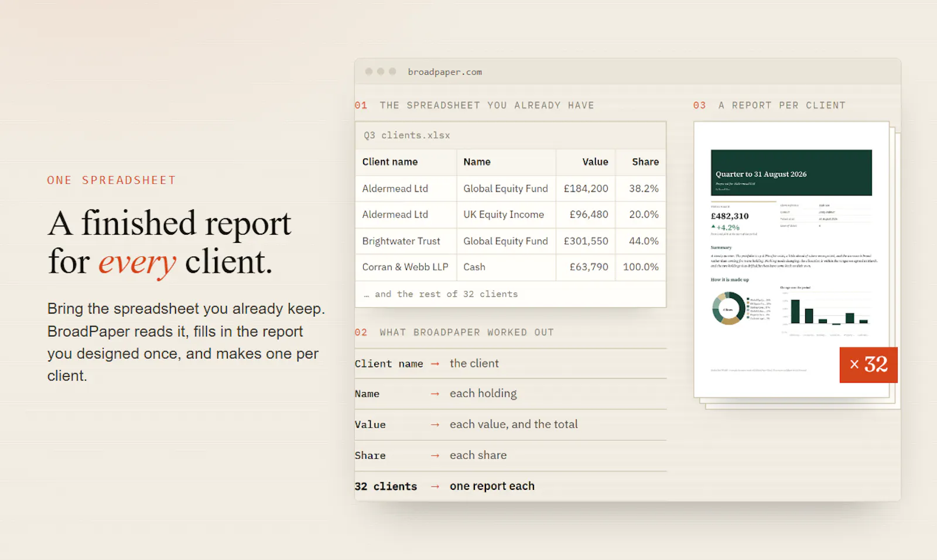
Task: Click the italic word 'every' in headline
Action: coord(137,262)
